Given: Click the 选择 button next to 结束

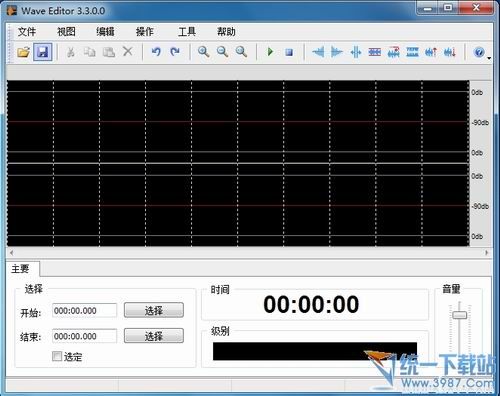Looking at the screenshot, I should [154, 336].
